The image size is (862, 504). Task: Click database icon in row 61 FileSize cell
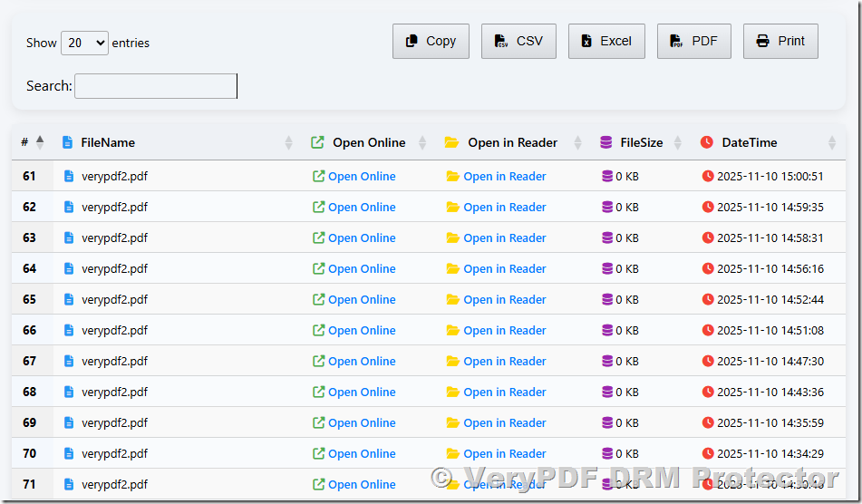click(607, 176)
